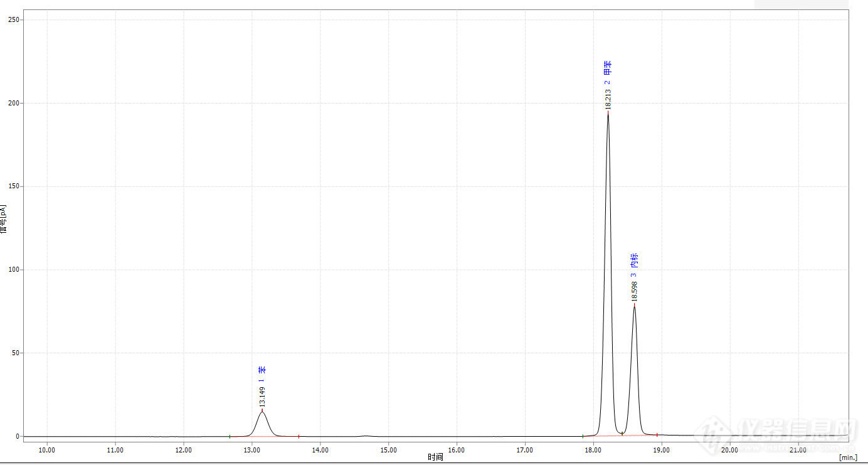
Task: Click the y-axis title 信号[pA]
Action: [4, 219]
